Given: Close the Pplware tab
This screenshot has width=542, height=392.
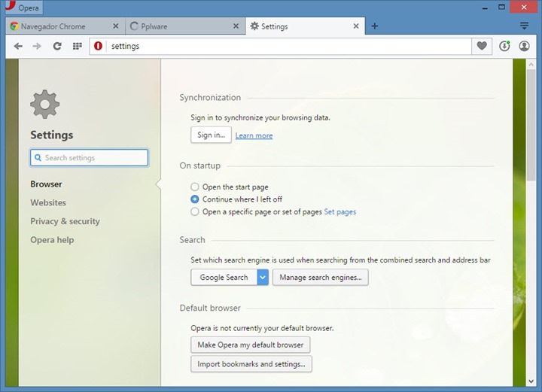Looking at the screenshot, I should [x=236, y=26].
